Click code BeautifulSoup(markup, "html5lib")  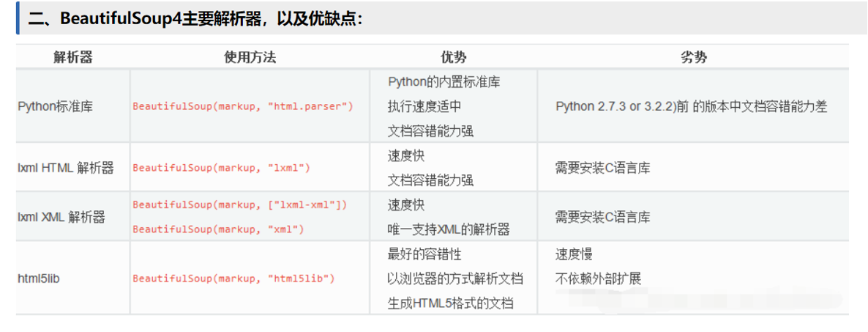point(233,278)
